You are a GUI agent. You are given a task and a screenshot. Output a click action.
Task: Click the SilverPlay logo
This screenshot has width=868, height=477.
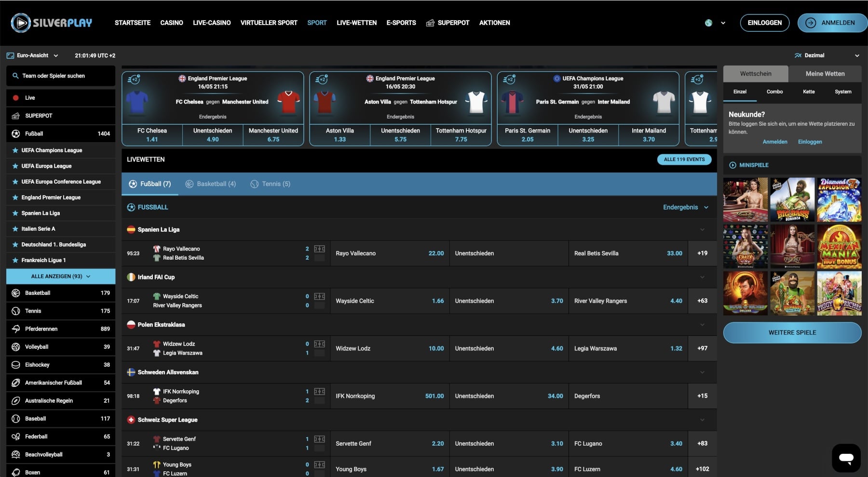tap(52, 23)
